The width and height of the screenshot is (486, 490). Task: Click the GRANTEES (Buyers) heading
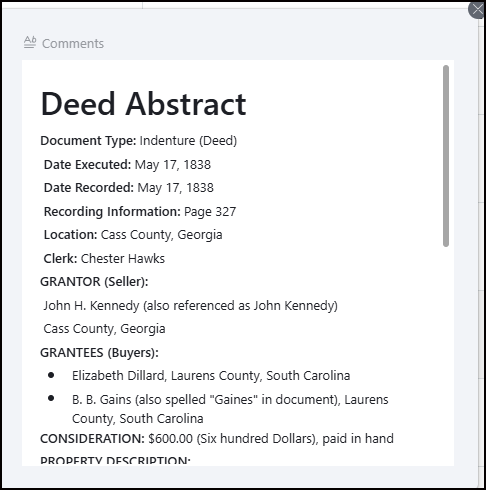(99, 352)
